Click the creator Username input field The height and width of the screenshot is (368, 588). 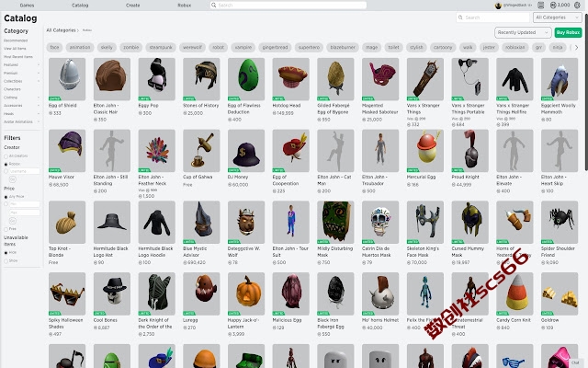pos(25,171)
